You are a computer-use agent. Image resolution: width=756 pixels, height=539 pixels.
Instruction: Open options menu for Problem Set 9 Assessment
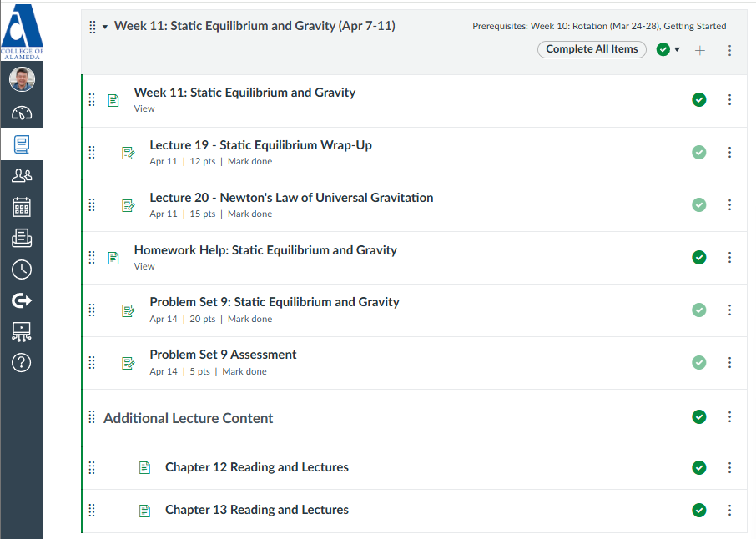[x=729, y=363]
